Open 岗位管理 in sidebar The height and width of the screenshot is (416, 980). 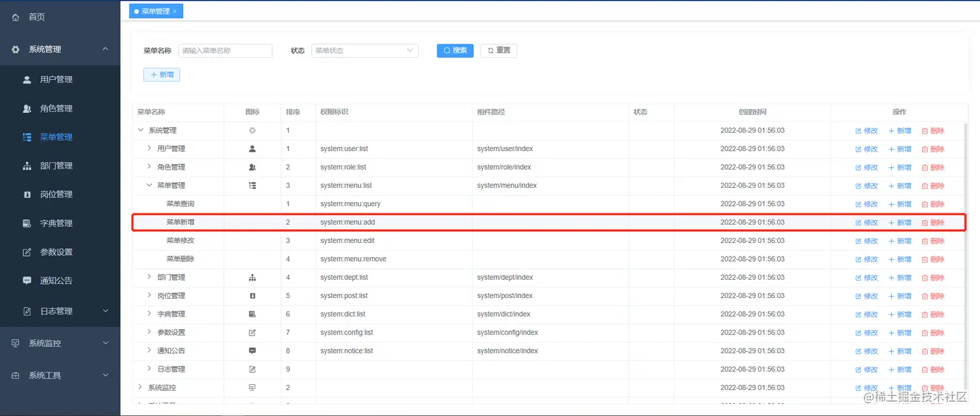click(x=60, y=194)
